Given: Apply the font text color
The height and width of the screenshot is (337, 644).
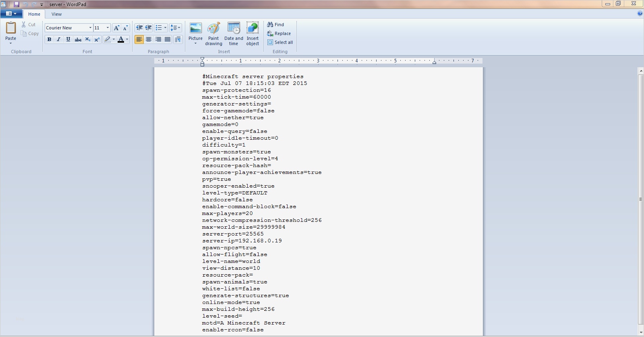Looking at the screenshot, I should (x=121, y=39).
